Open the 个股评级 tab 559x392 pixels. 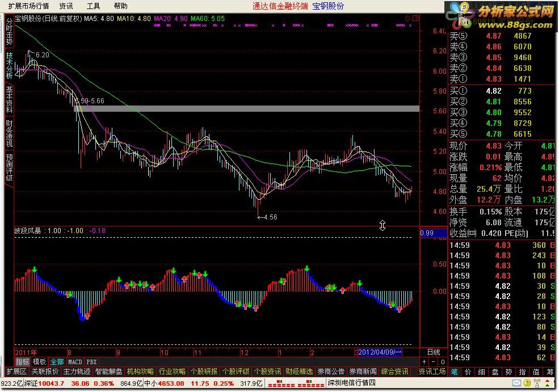click(236, 372)
